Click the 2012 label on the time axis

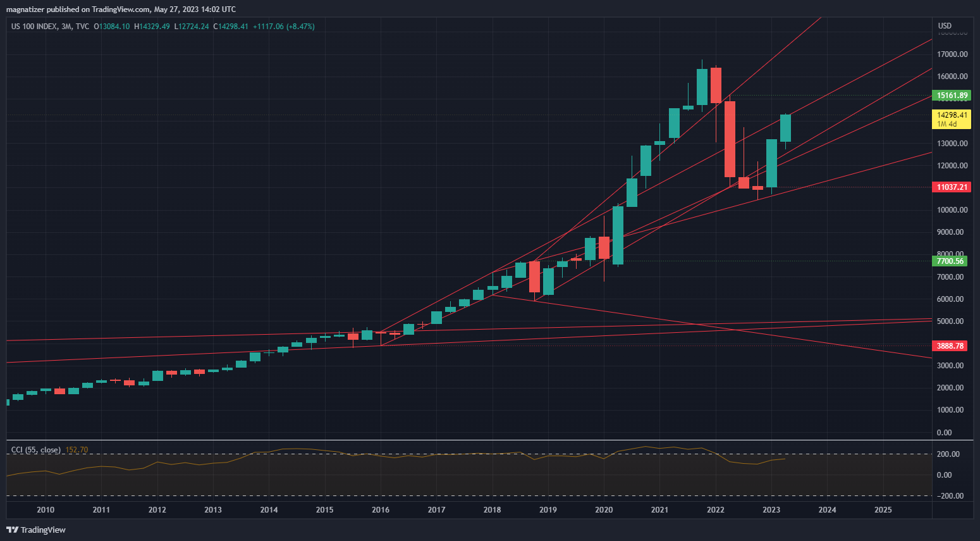(x=157, y=510)
